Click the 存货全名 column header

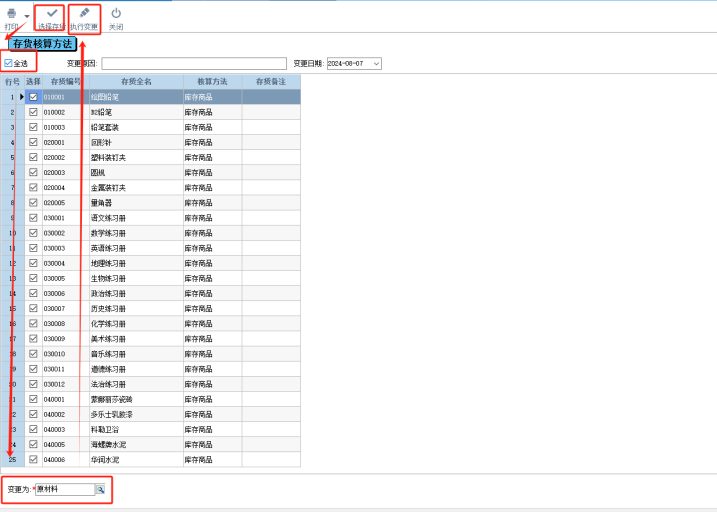click(136, 82)
